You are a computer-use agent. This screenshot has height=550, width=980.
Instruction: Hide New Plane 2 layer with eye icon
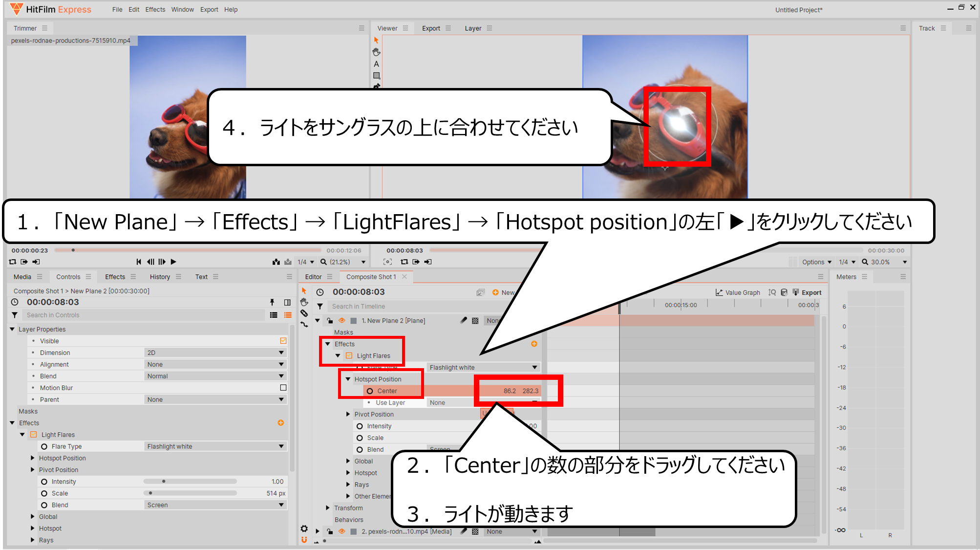click(342, 321)
